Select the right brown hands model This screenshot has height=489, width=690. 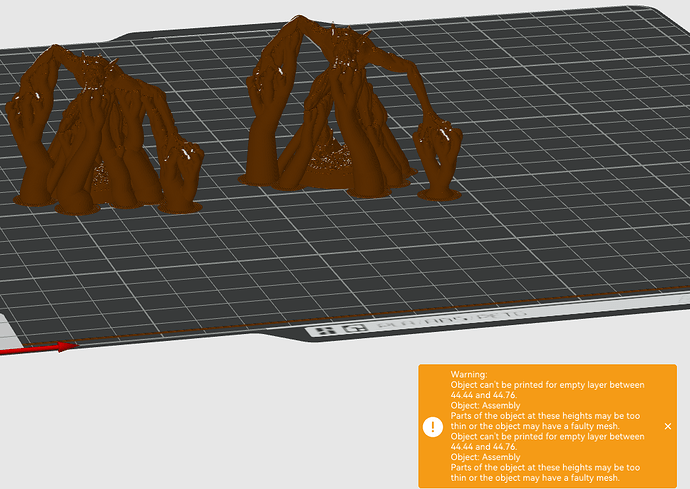(x=350, y=108)
